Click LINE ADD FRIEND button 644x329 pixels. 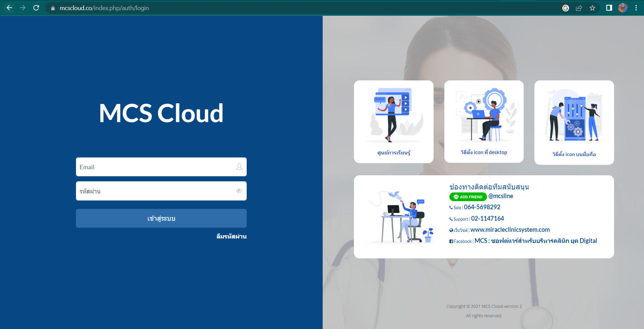[468, 197]
